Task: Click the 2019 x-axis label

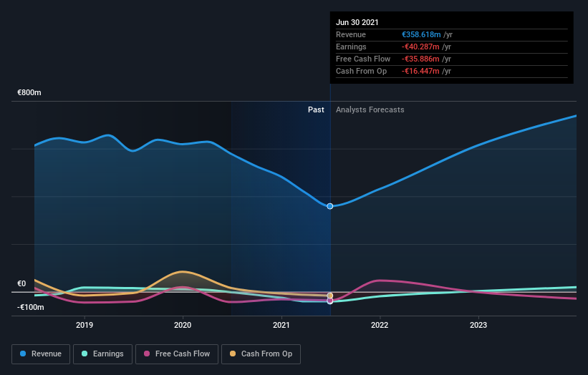Action: tap(85, 325)
